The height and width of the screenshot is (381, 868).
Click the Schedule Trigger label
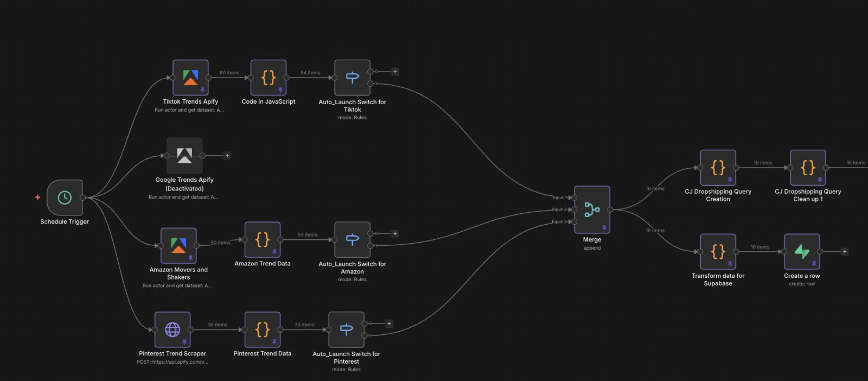pyautogui.click(x=65, y=221)
